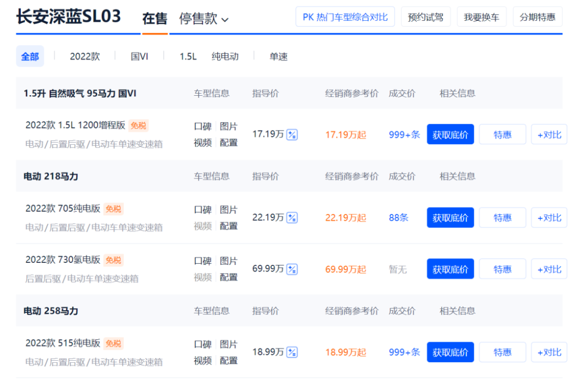Filter by 2022款 model year
588x383 pixels.
coord(85,57)
